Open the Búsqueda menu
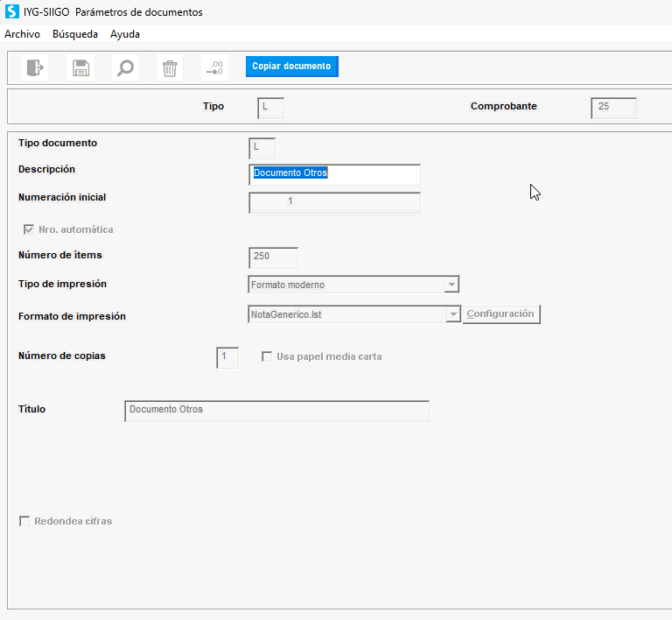This screenshot has height=620, width=672. coord(75,34)
